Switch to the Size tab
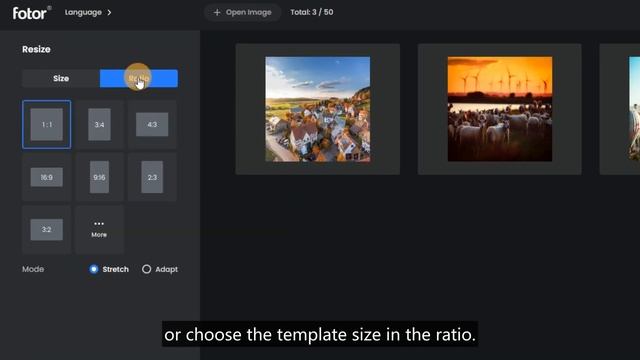 pos(61,78)
